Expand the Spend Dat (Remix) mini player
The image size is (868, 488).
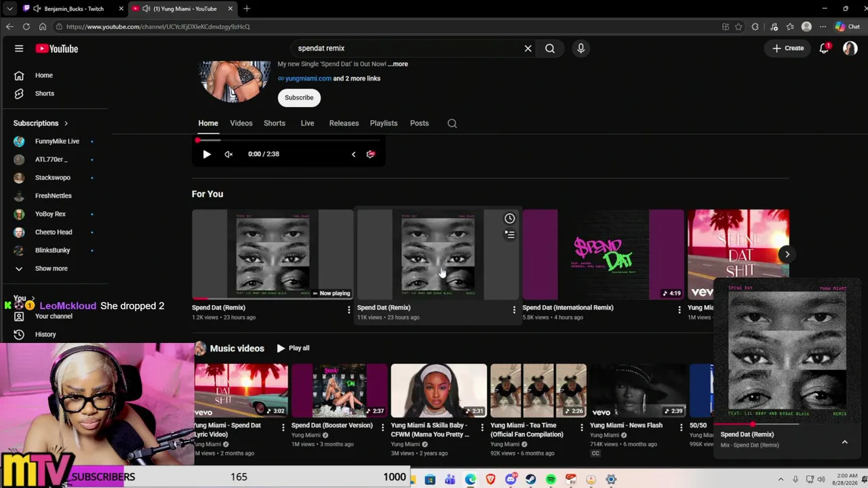pyautogui.click(x=844, y=442)
